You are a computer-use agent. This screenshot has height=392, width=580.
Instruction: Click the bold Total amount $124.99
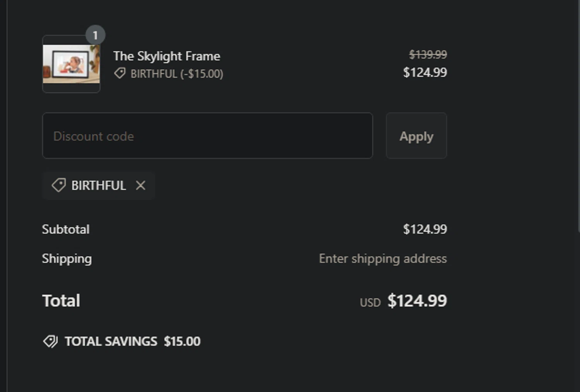(x=417, y=301)
